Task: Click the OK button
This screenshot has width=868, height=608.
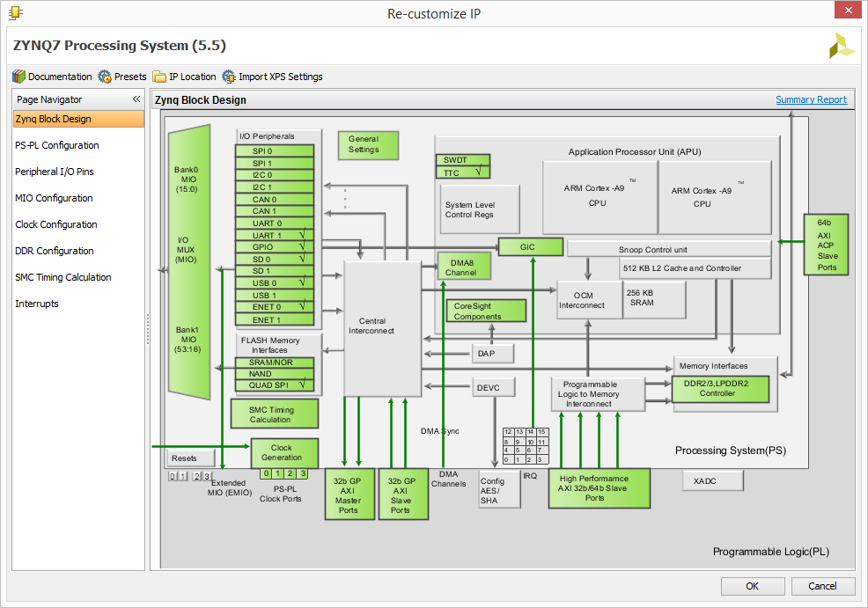Action: pyautogui.click(x=753, y=586)
